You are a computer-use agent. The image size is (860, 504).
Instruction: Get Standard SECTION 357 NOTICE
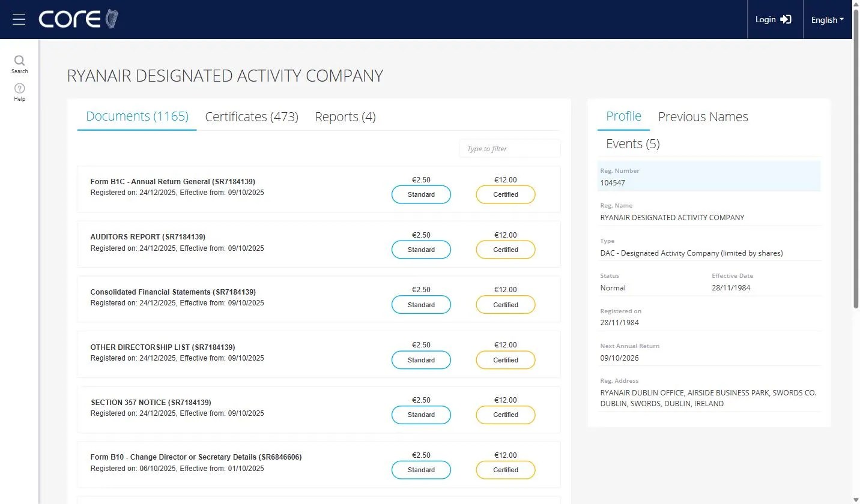point(421,415)
